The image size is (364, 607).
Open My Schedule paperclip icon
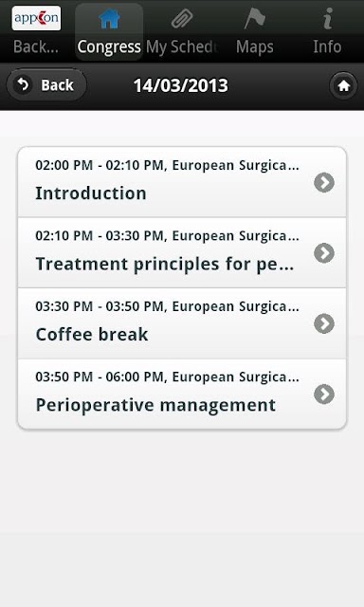coord(182,19)
